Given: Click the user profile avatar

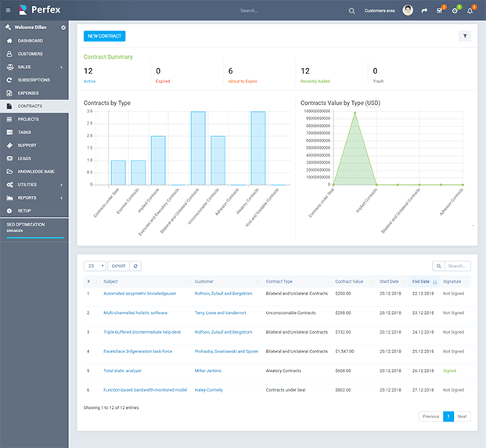Looking at the screenshot, I should pos(408,11).
